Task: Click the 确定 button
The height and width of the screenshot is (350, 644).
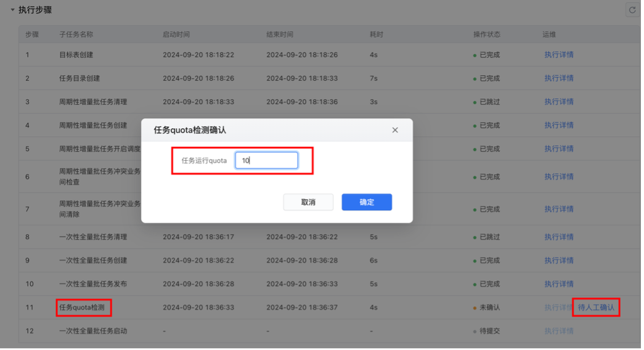Action: click(x=368, y=203)
